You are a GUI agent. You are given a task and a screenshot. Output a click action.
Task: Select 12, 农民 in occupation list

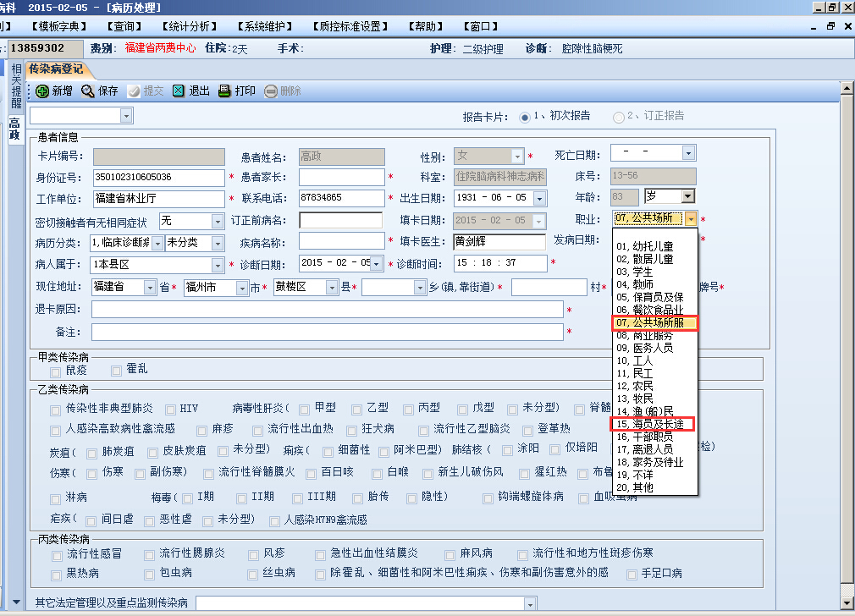[655, 386]
